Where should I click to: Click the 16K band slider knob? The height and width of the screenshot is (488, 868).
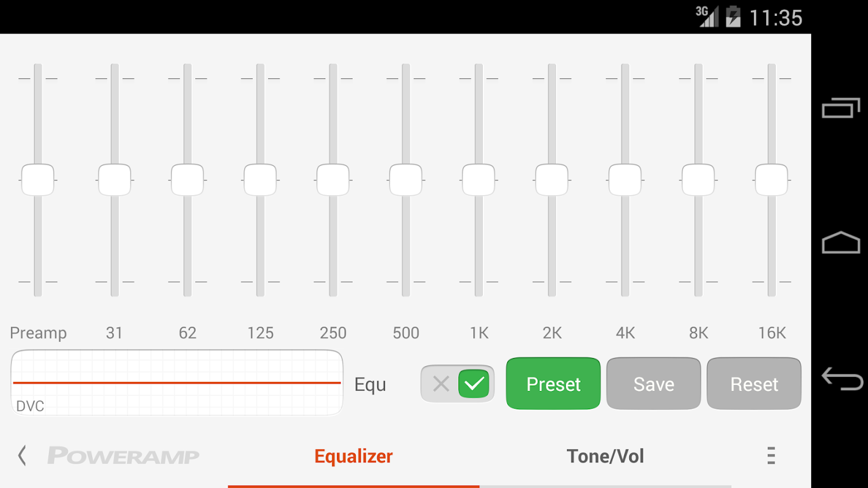pos(772,180)
